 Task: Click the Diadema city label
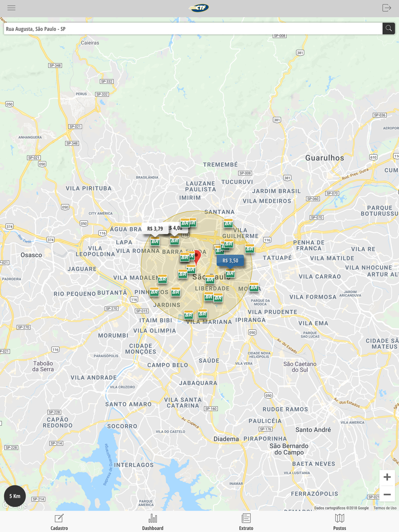226,439
